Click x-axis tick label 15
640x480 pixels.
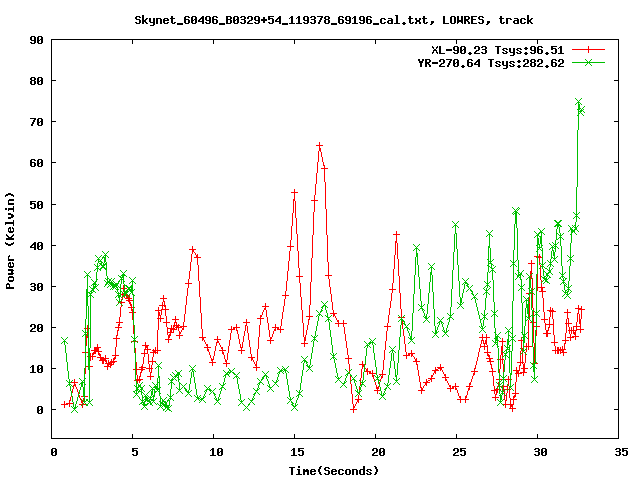297,452
